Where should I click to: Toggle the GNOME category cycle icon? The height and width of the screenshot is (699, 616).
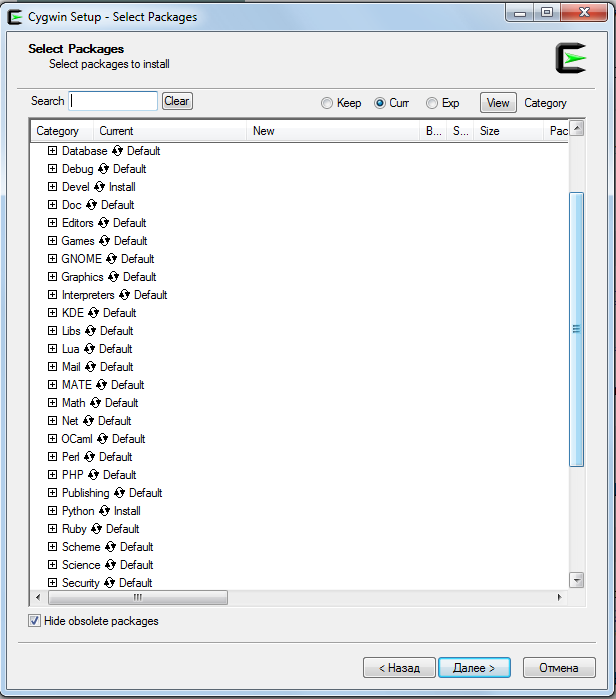(x=111, y=259)
